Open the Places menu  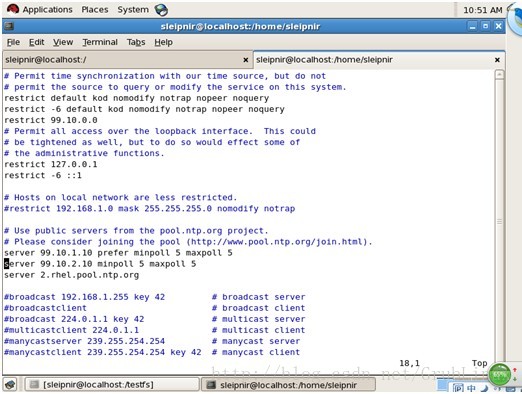95,10
